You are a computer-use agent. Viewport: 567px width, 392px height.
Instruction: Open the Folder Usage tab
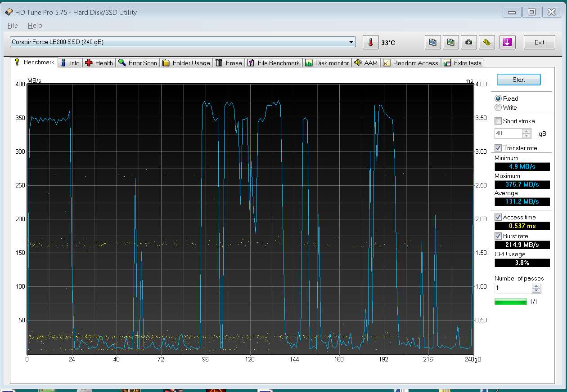(186, 63)
